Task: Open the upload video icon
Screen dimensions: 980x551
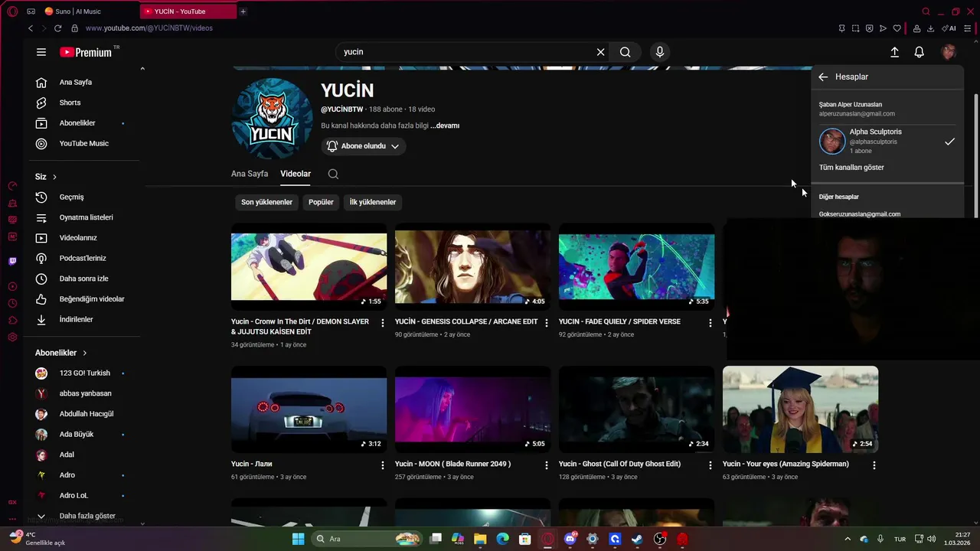Action: tap(894, 52)
